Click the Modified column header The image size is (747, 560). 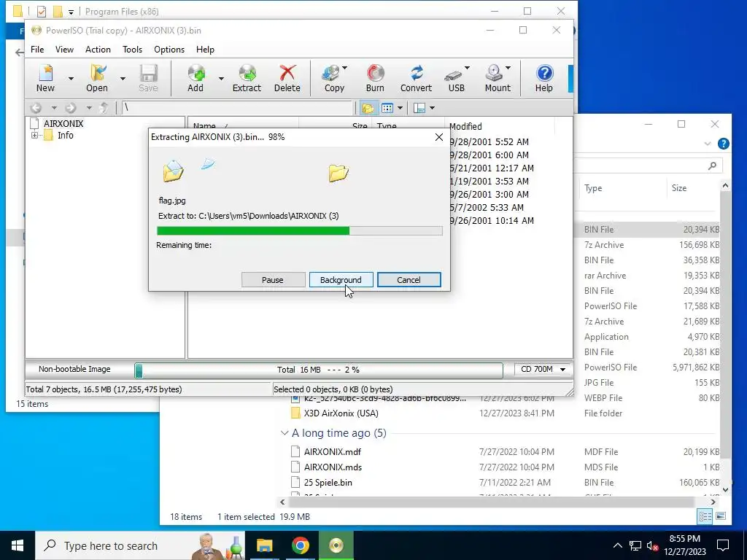pyautogui.click(x=500, y=126)
